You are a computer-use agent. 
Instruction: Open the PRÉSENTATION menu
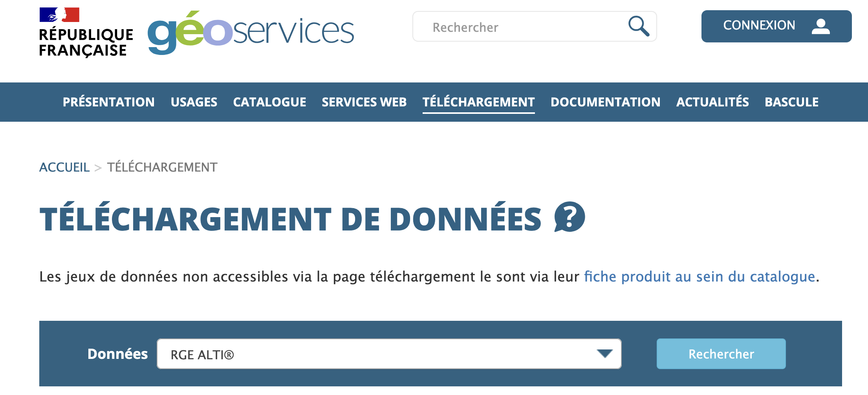click(x=109, y=102)
